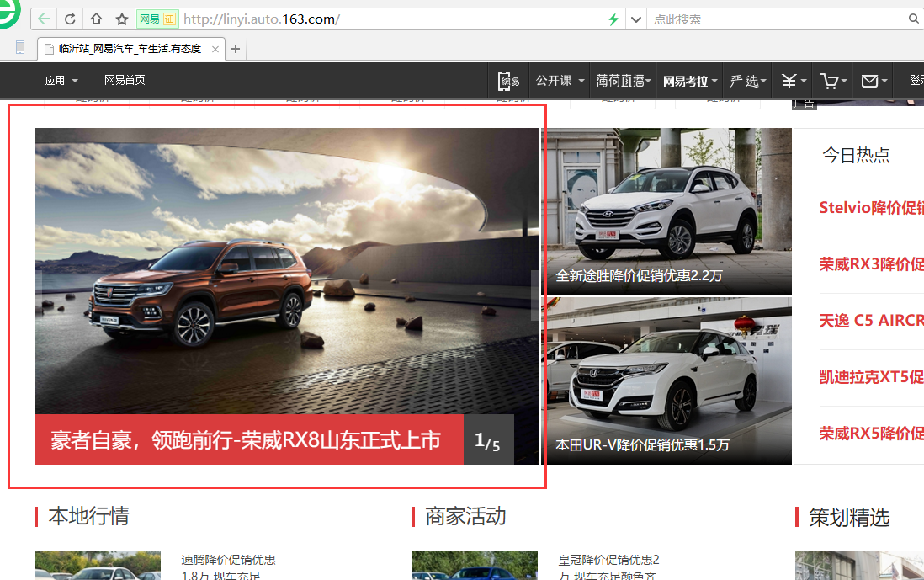Open the browser home page icon
The width and height of the screenshot is (924, 580).
click(x=96, y=19)
